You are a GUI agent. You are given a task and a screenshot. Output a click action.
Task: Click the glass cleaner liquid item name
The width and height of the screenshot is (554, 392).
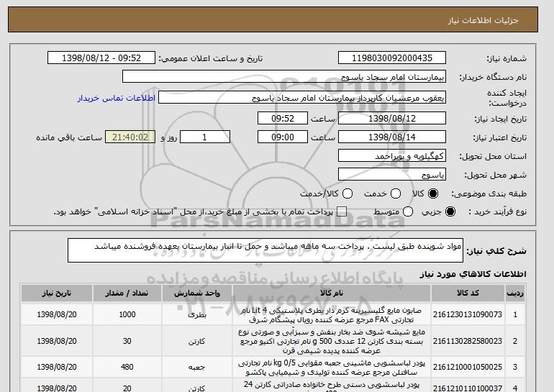332,341
